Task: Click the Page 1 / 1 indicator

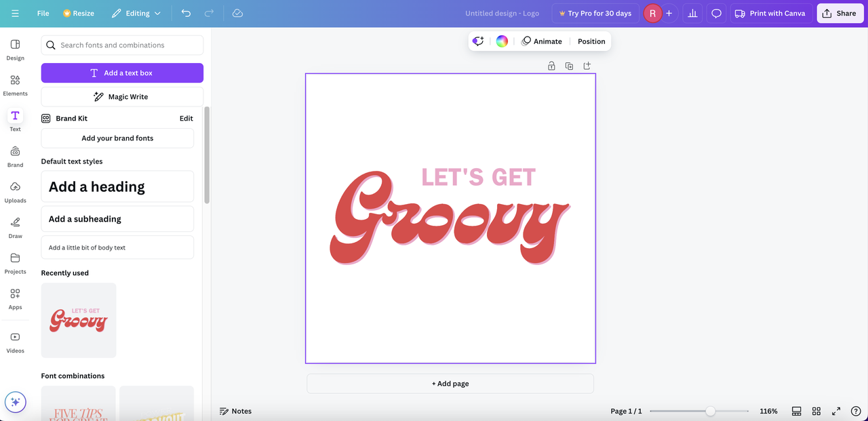Action: (x=626, y=411)
